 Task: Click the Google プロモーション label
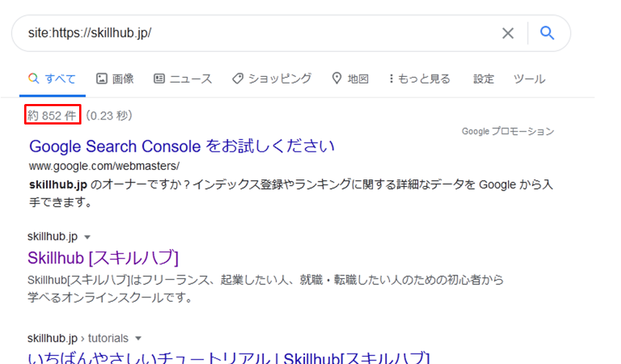pos(508,131)
